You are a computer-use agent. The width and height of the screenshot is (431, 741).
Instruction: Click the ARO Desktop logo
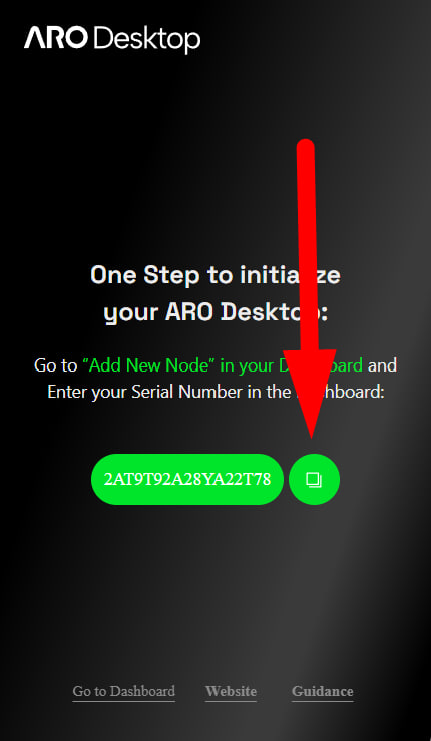(112, 39)
